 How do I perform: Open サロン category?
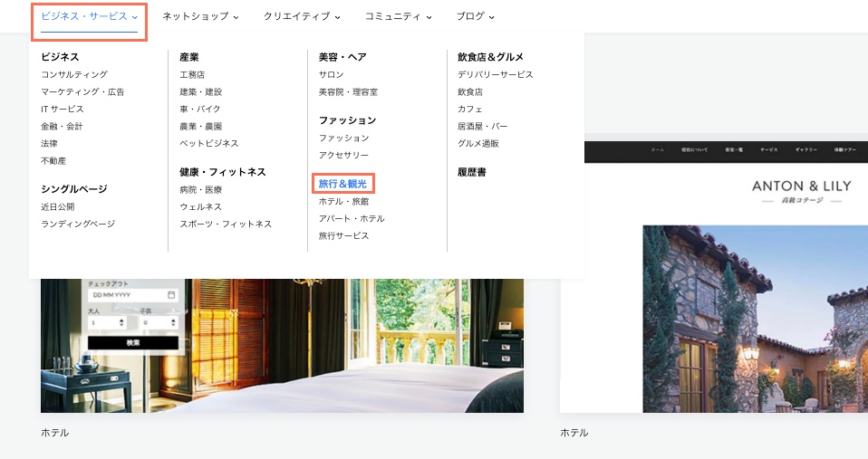click(331, 74)
